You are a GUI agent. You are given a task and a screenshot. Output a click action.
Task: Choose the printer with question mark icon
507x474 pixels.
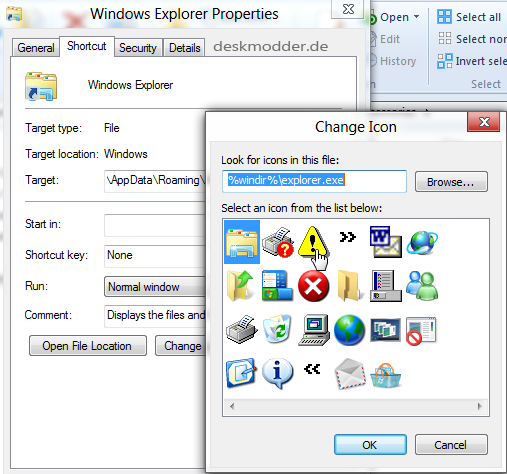[277, 242]
